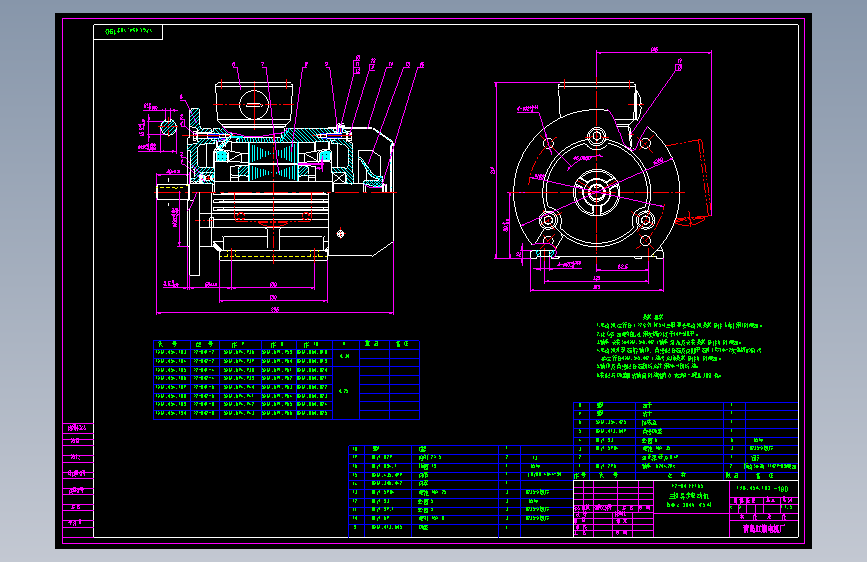Select the overall length dimension below side view

272,310
